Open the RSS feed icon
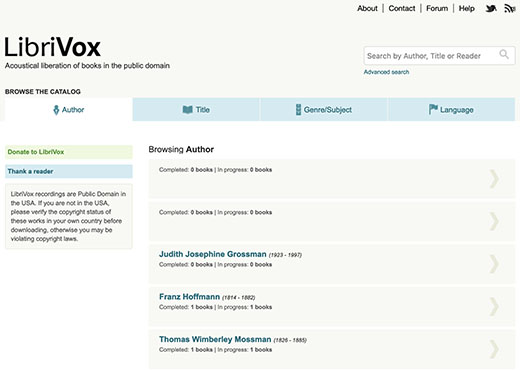The width and height of the screenshot is (520, 370). [x=509, y=8]
